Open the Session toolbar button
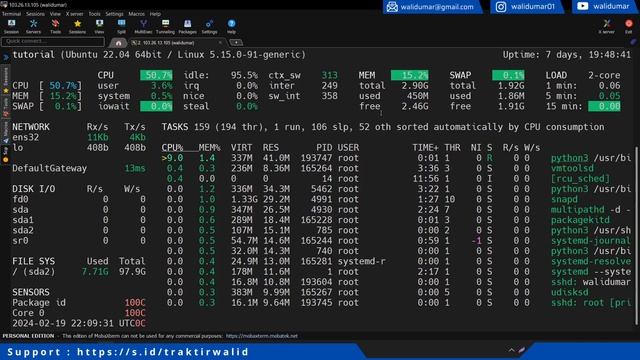Screen dimensions: 640x360 [11, 27]
